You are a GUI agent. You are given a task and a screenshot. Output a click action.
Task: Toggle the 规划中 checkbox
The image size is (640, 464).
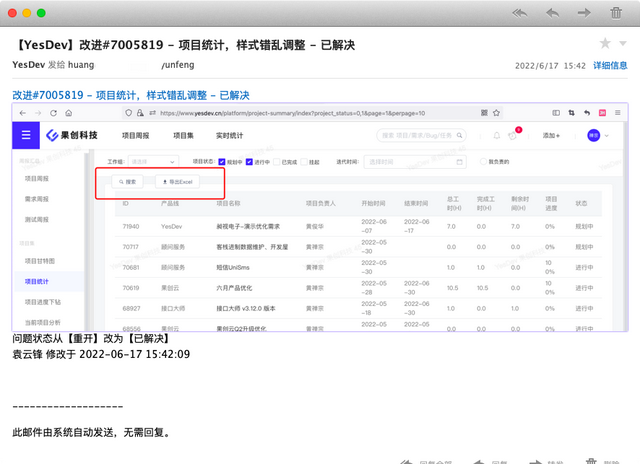tap(222, 162)
